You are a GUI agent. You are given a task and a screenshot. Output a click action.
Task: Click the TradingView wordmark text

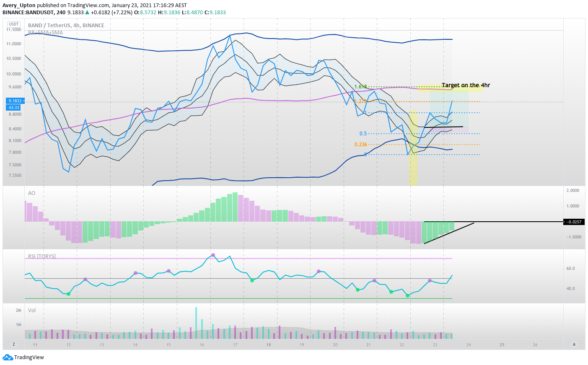click(29, 357)
